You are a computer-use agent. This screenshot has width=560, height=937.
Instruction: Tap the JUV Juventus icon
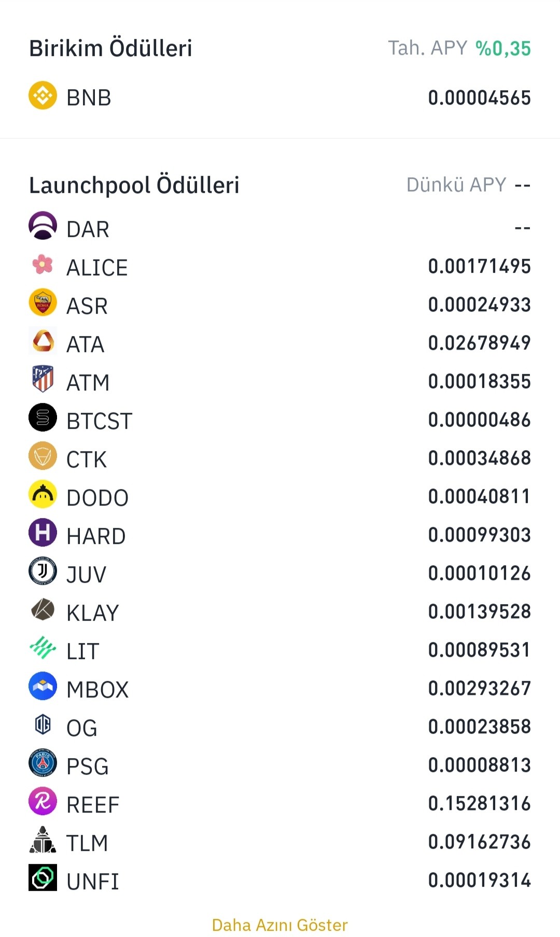coord(43,571)
